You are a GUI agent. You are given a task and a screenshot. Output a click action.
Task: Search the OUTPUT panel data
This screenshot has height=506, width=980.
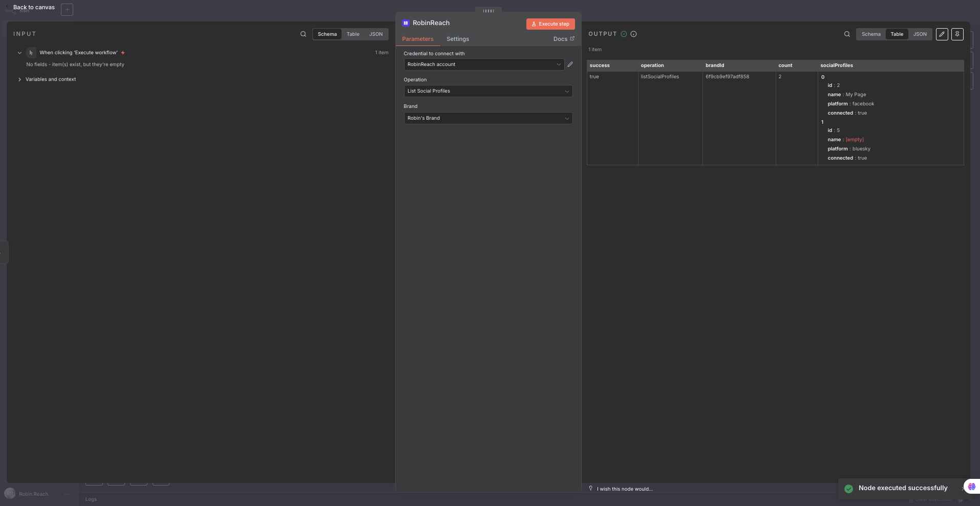(847, 34)
